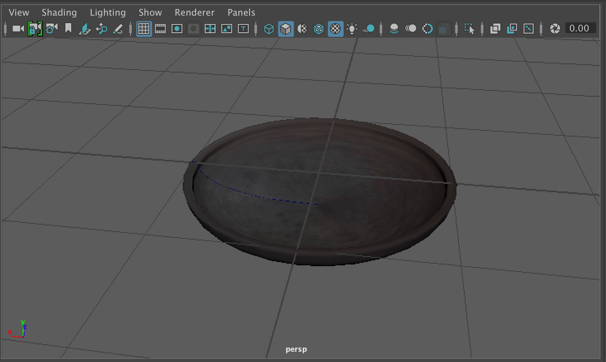Toggle the Safe Title icon
Viewport: 606px width, 362px height.
click(243, 29)
